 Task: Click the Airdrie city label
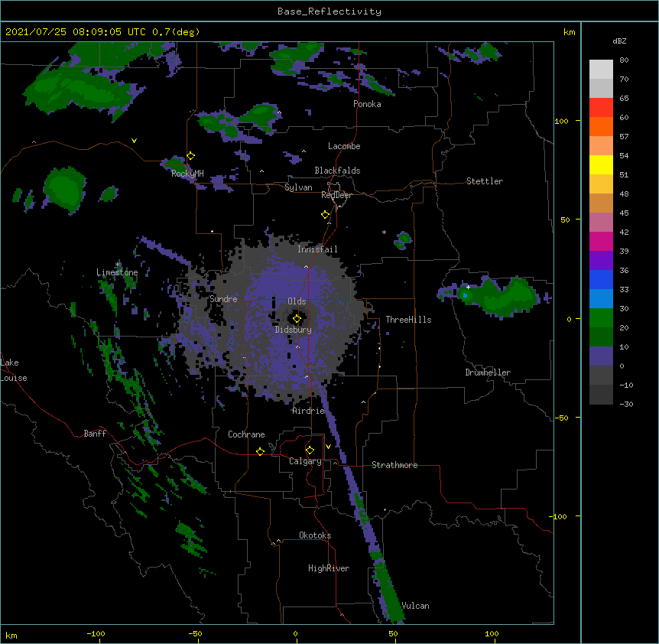pyautogui.click(x=309, y=411)
